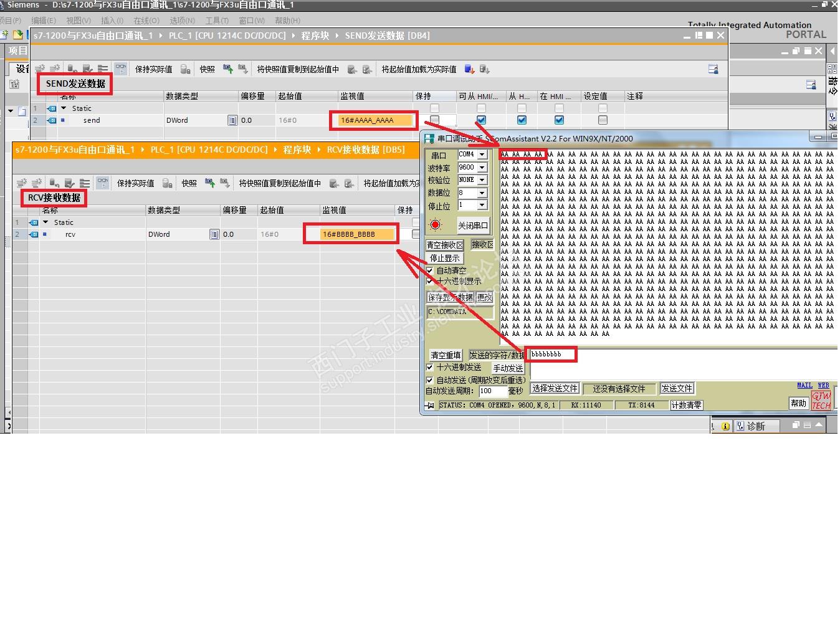The height and width of the screenshot is (638, 840).
Task: Click the icon right of 保持实际值 in SEND toolbar
Action: [185, 69]
